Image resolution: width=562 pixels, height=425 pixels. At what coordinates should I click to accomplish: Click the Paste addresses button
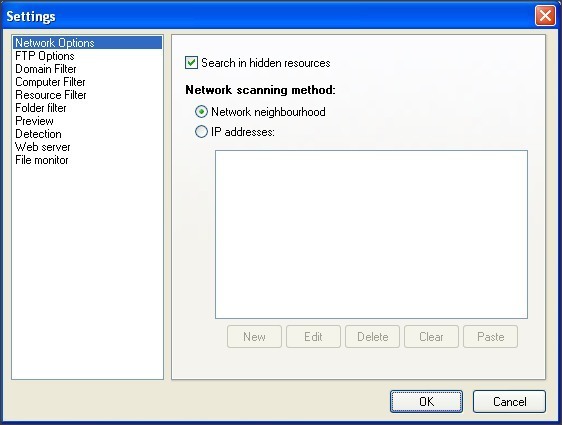[x=490, y=336]
